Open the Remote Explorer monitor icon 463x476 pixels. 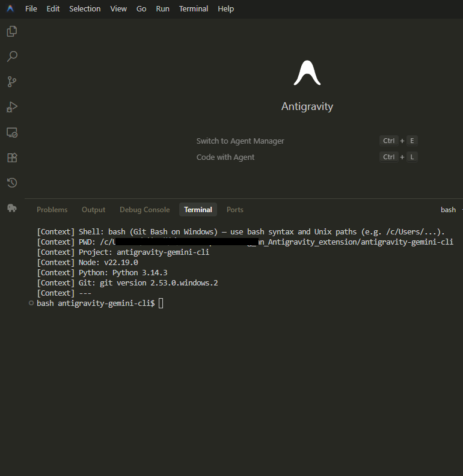tap(12, 132)
